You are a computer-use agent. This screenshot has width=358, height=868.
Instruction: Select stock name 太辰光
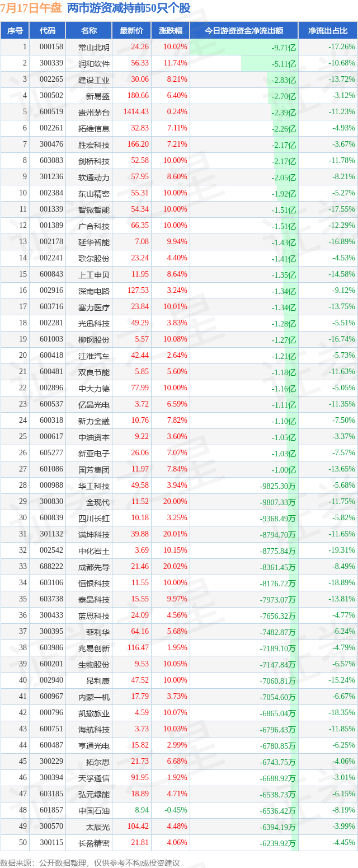click(98, 827)
